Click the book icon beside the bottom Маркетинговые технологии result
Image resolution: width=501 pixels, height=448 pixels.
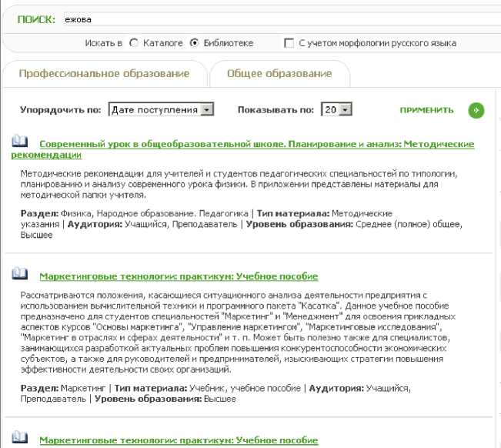(x=20, y=436)
